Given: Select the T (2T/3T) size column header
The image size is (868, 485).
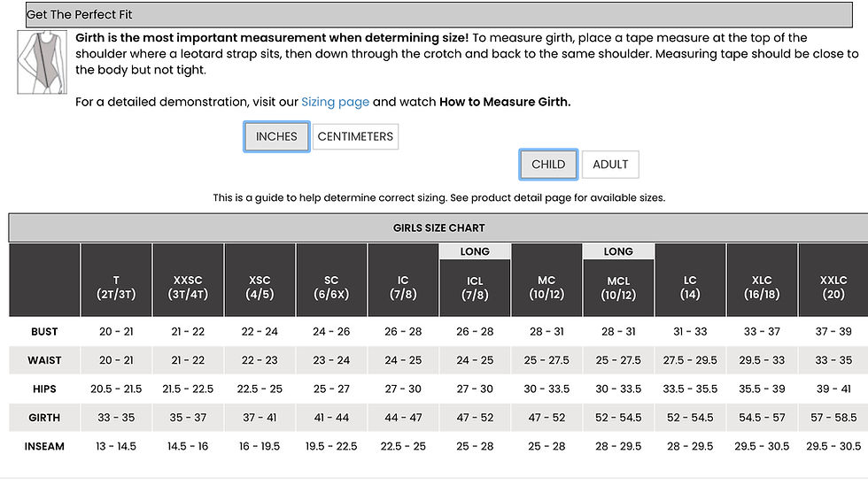Looking at the screenshot, I should tap(116, 280).
